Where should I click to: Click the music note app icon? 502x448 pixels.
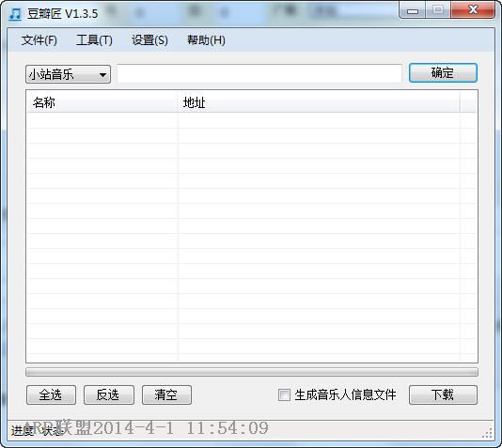[x=15, y=14]
